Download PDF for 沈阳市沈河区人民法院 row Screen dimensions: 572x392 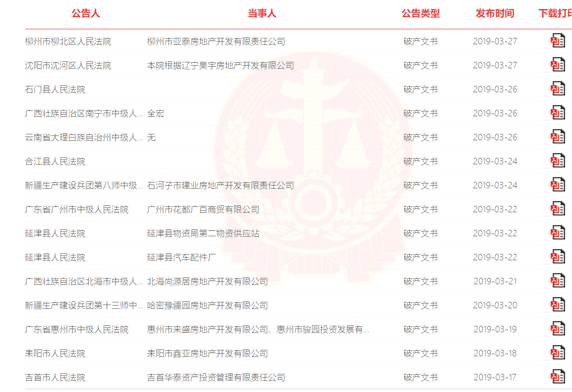558,65
